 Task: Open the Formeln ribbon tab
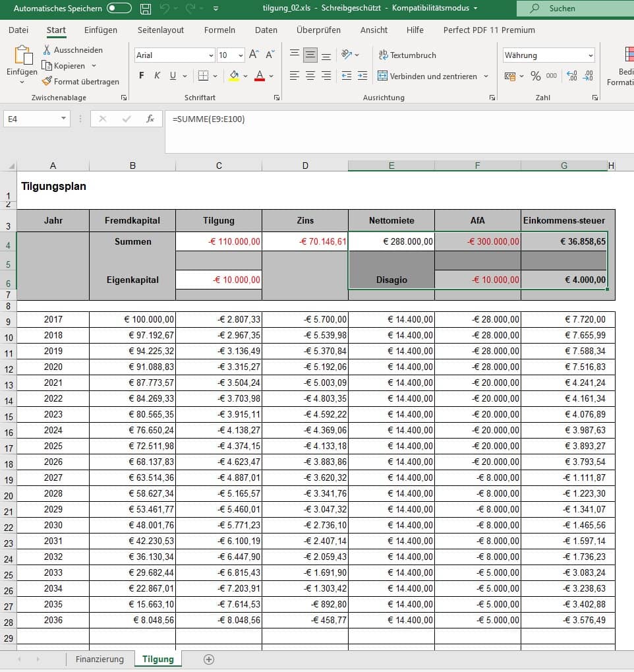tap(219, 30)
